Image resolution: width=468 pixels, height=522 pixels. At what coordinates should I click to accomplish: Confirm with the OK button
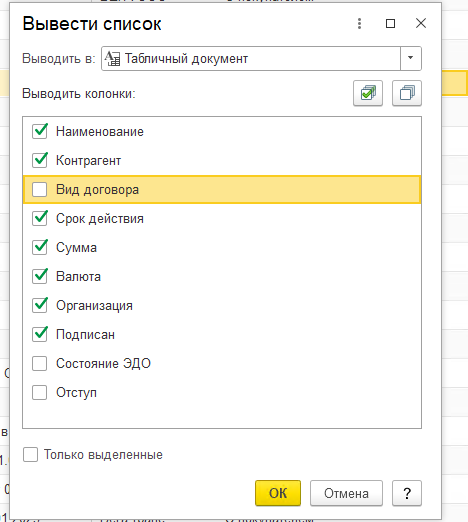pyautogui.click(x=278, y=493)
